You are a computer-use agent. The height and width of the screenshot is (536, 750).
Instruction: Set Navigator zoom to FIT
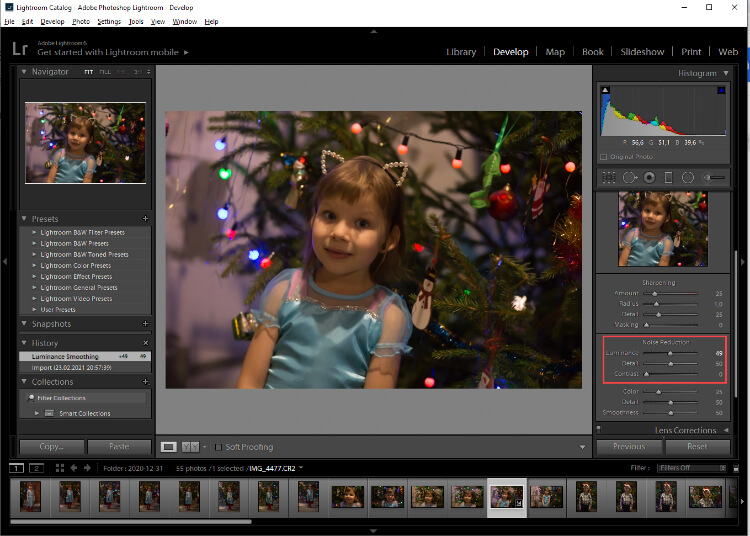click(x=88, y=72)
